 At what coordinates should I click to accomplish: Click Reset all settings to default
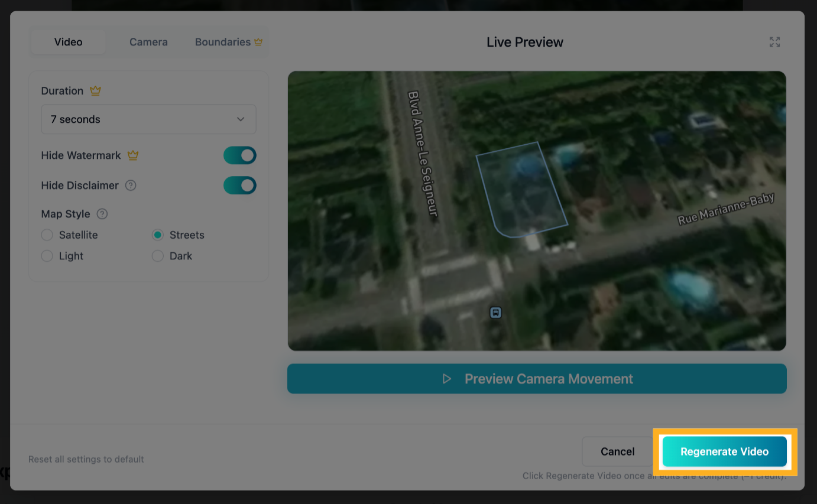(86, 459)
